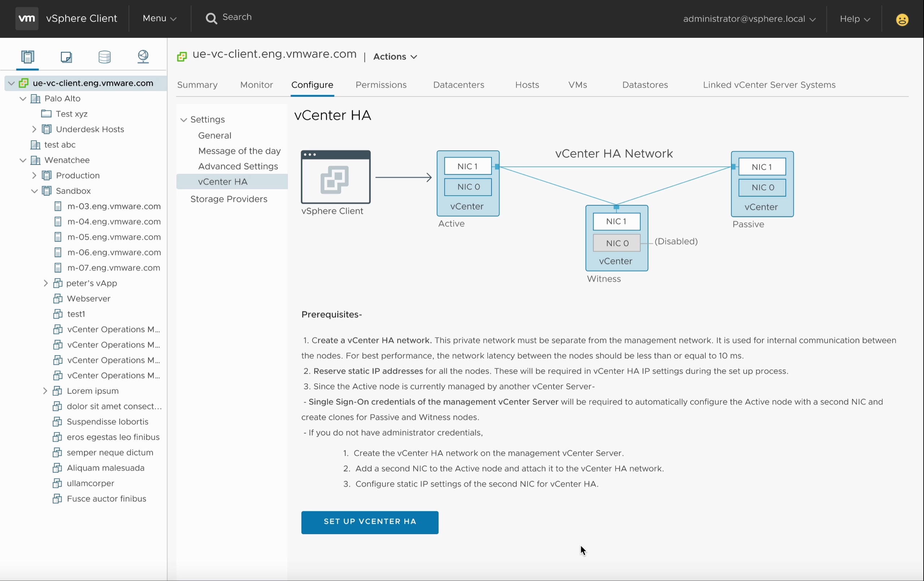Collapse the Settings section
This screenshot has height=581, width=924.
coord(184,120)
